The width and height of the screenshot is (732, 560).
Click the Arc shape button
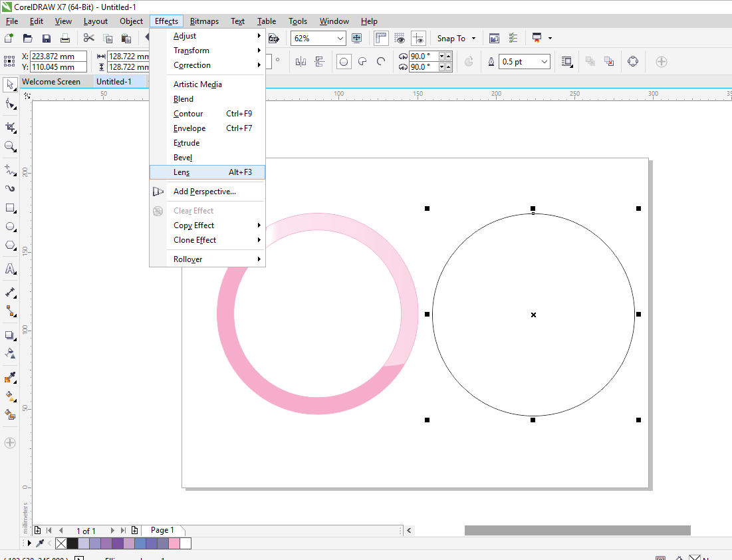coord(381,62)
